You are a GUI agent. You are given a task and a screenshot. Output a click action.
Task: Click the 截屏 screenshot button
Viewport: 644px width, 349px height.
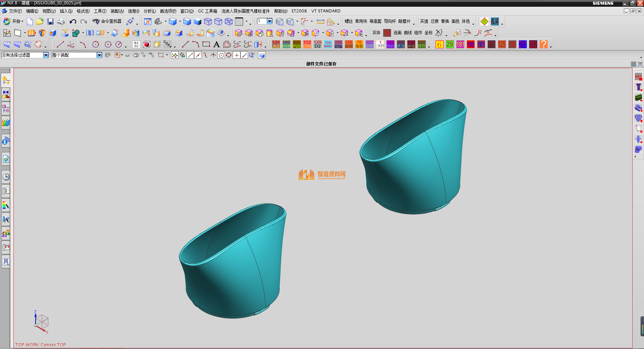point(495,22)
